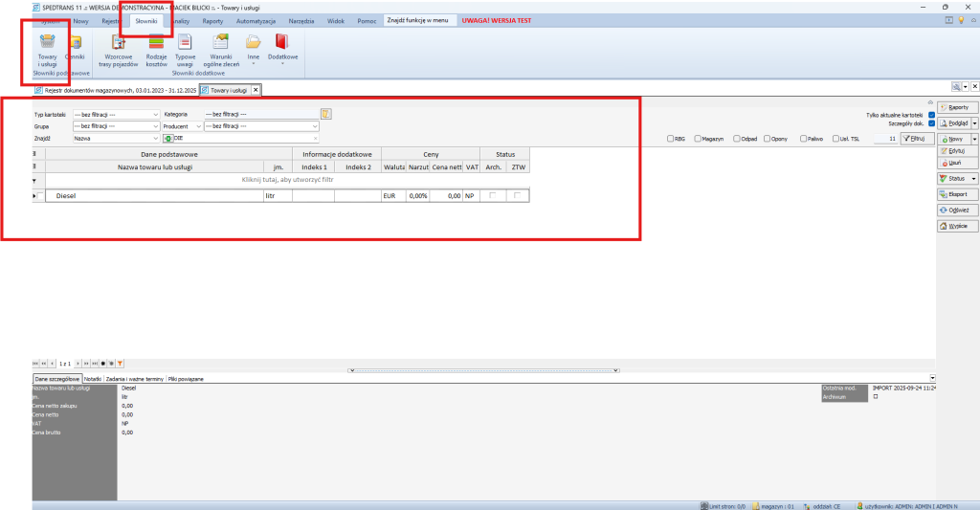Tick the Paliwo checkbox

click(x=804, y=139)
